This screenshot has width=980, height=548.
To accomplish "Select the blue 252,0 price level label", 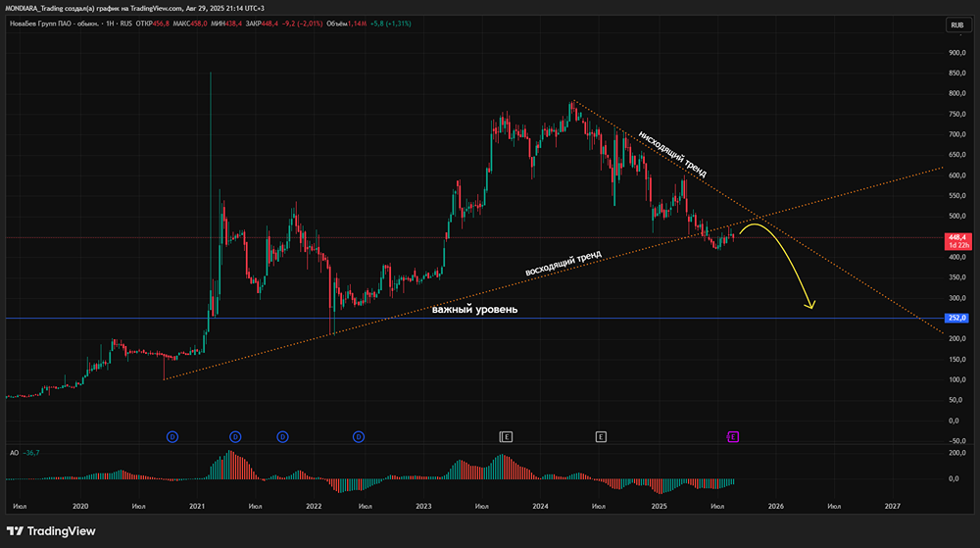I will coord(957,318).
